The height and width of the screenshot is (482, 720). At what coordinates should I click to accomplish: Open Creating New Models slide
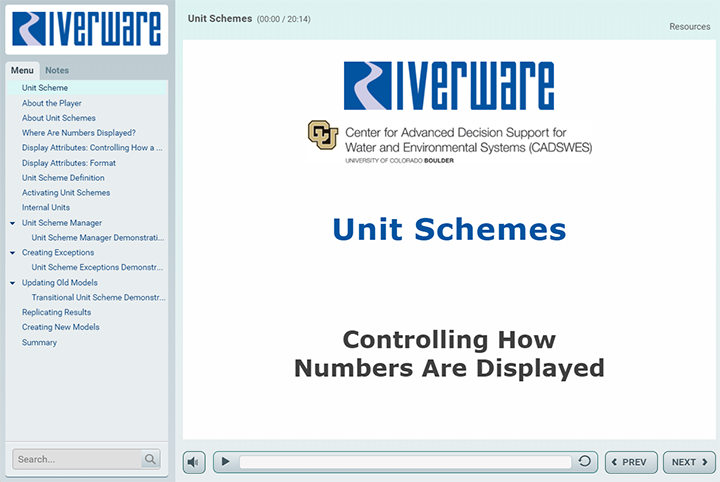(x=61, y=327)
